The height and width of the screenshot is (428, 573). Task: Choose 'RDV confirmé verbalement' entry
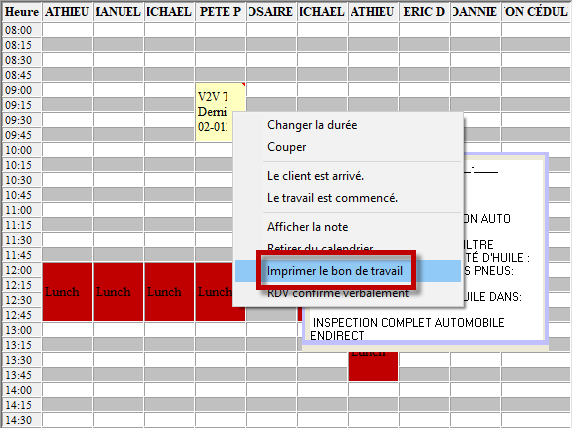coord(338,293)
